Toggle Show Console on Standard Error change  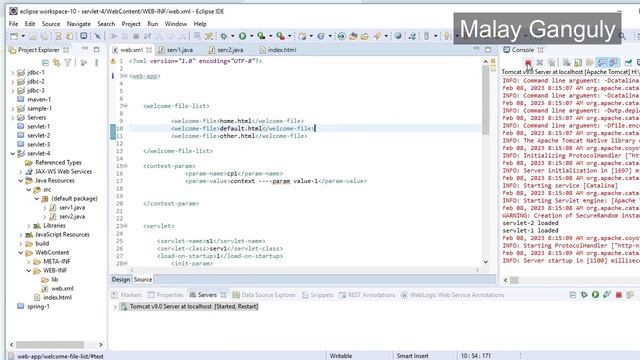613,62
